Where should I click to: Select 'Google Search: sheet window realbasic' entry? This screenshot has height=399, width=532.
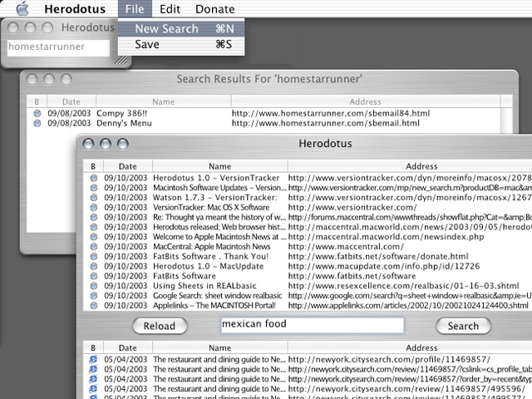tap(218, 296)
